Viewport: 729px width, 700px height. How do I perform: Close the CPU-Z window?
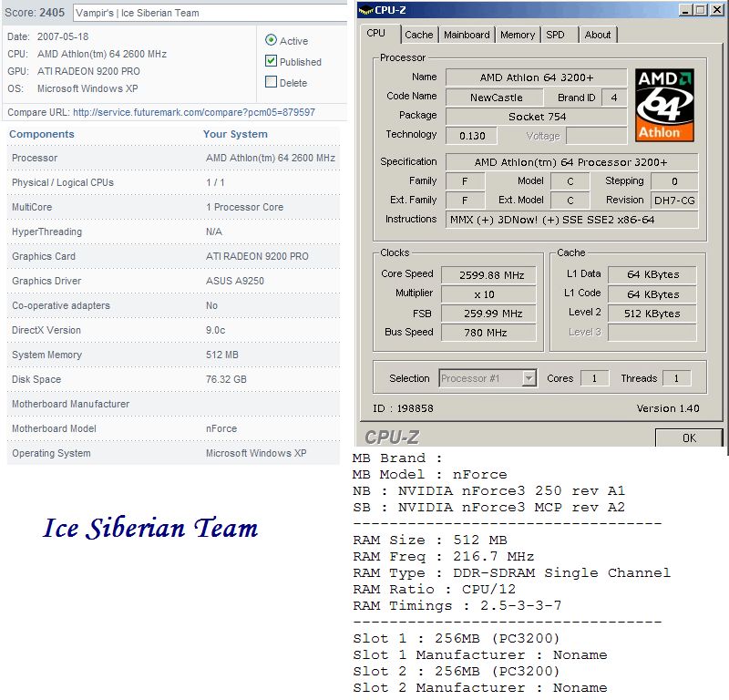pyautogui.click(x=716, y=10)
